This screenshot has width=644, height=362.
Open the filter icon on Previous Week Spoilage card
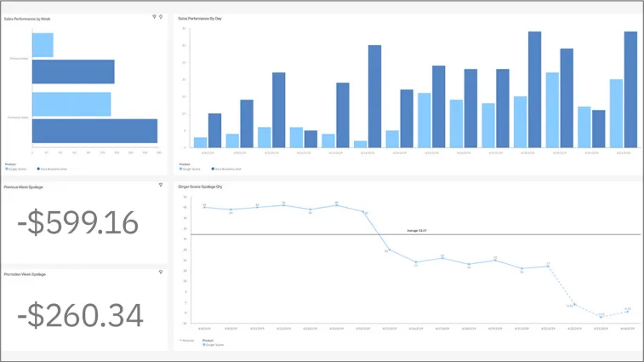[x=161, y=185]
